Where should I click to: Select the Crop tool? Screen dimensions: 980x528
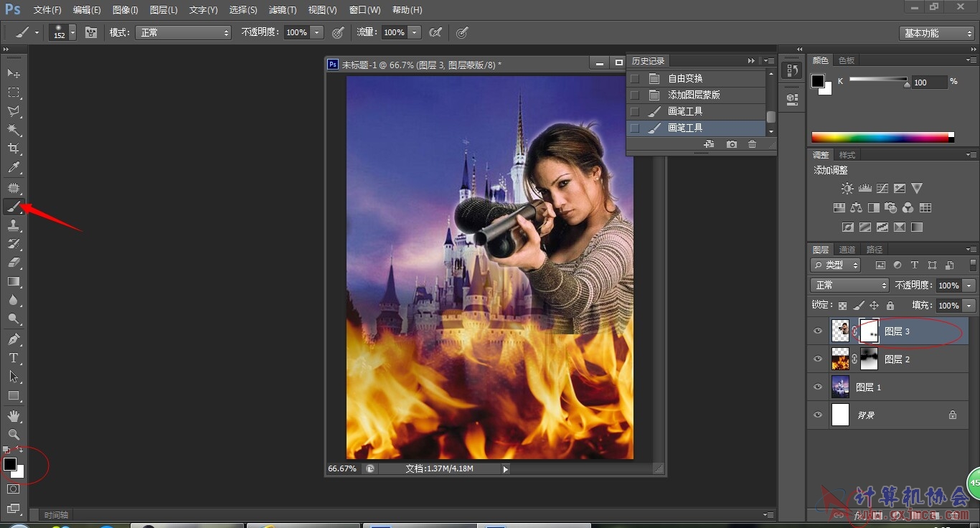[14, 148]
